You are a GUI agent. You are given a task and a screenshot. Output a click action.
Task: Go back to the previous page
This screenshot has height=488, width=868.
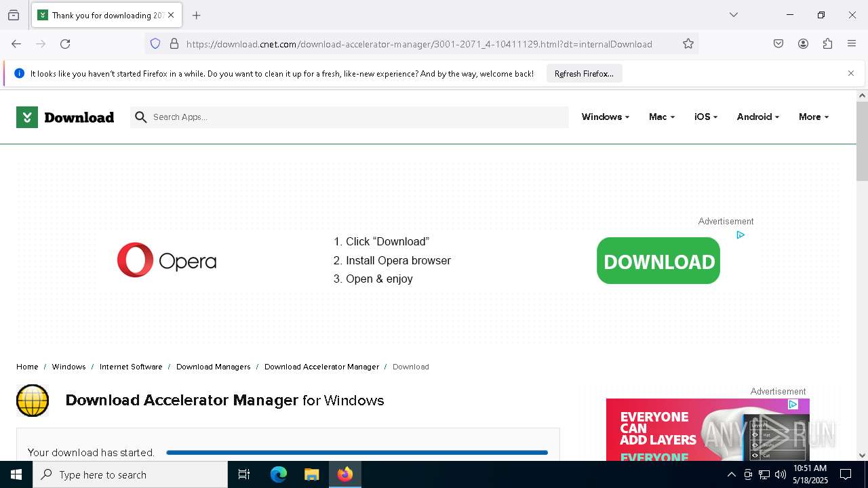[16, 44]
